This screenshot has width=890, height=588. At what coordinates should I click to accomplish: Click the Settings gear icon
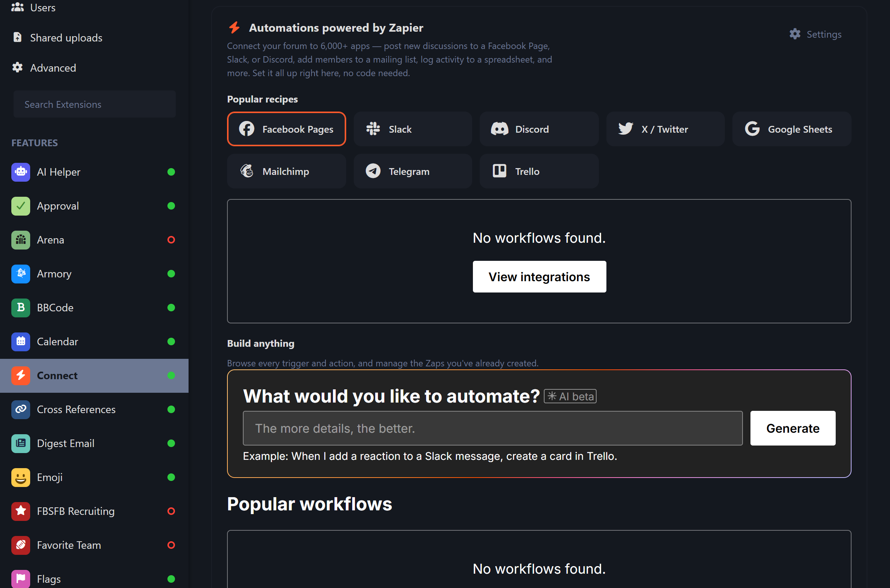[x=795, y=34]
